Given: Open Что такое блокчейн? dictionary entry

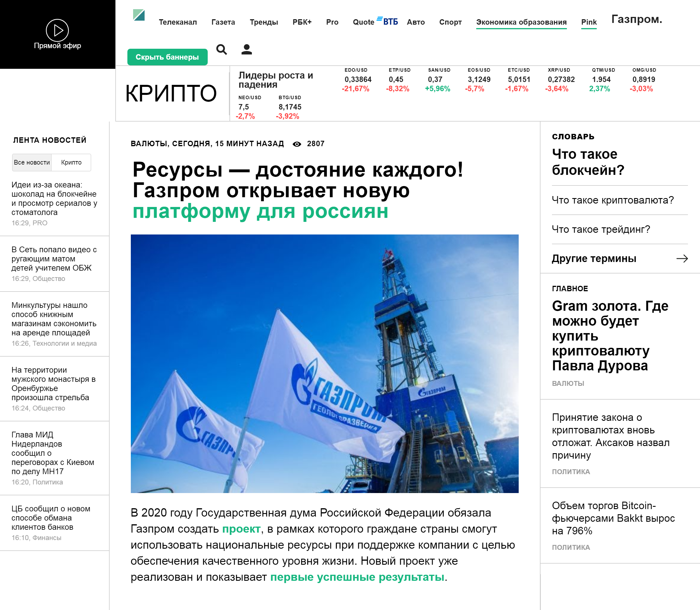Looking at the screenshot, I should [x=588, y=162].
